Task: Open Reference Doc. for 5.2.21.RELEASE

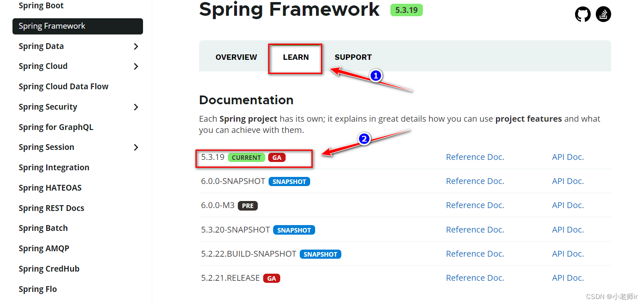Action: [x=475, y=278]
